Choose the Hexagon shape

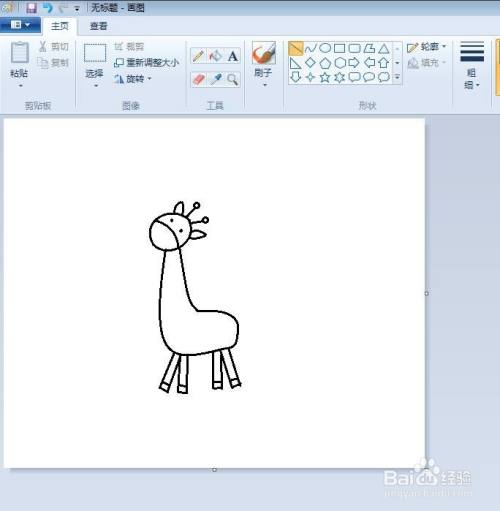coord(340,63)
